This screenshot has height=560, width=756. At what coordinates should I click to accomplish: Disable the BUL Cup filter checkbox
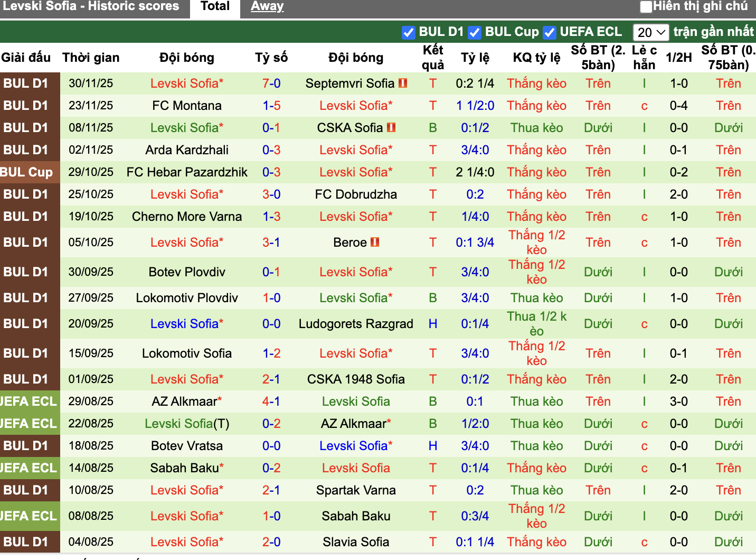[x=475, y=32]
